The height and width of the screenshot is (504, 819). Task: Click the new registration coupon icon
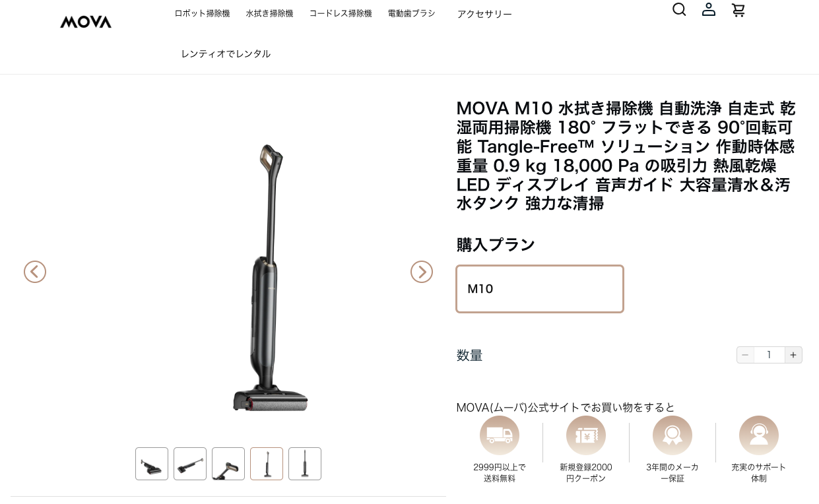tap(586, 435)
